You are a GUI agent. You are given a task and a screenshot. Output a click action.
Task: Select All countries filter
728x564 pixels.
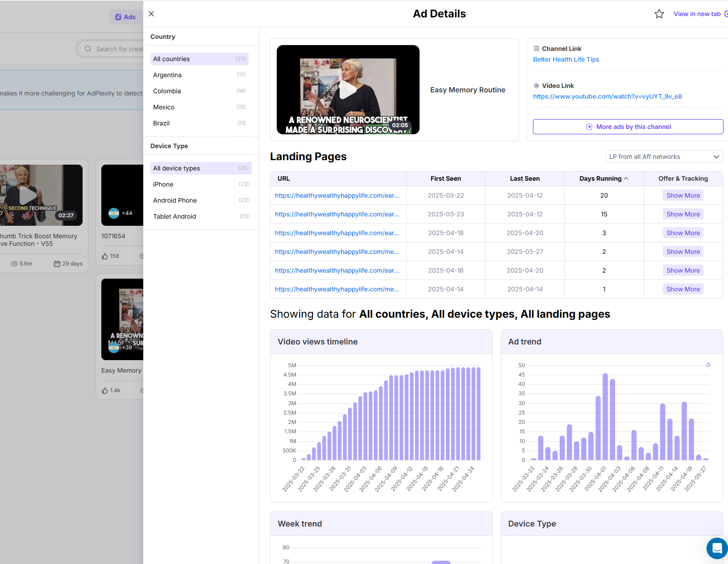pos(200,59)
